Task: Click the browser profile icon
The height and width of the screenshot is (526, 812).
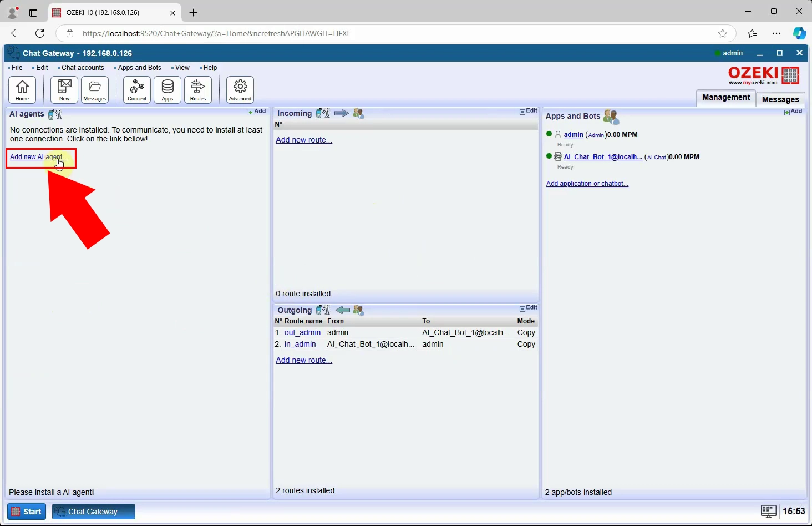Action: [12, 12]
